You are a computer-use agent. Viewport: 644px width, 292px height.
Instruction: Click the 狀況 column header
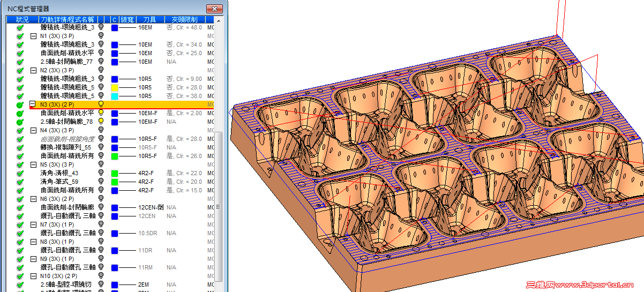(x=23, y=19)
